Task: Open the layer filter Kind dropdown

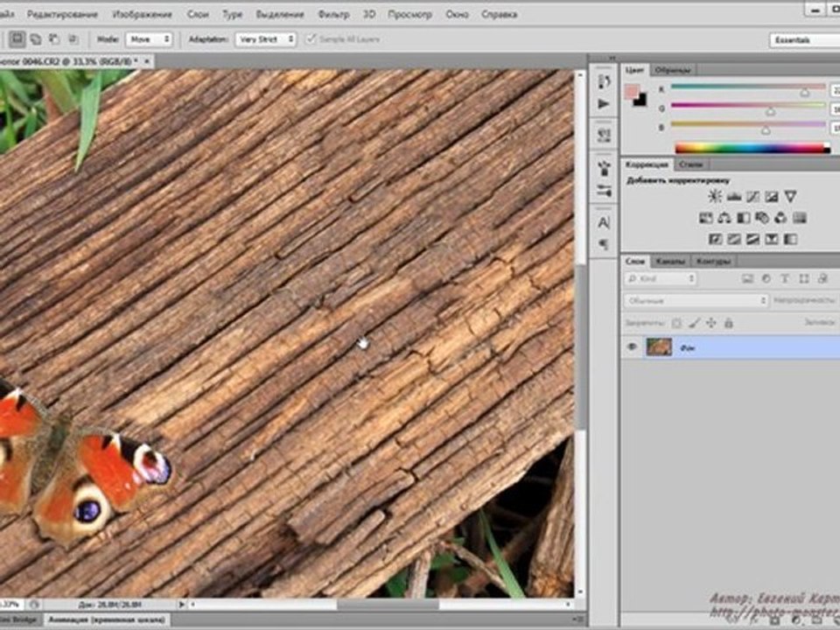Action: tap(661, 278)
